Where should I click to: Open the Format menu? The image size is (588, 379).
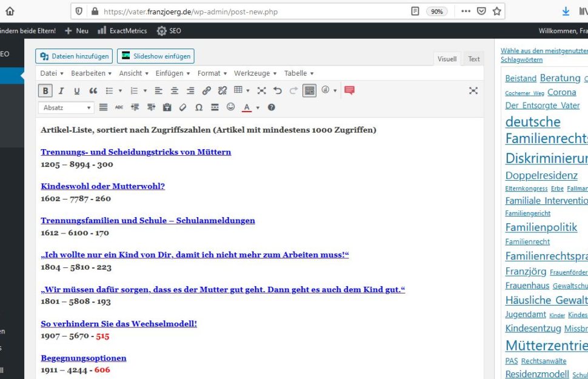pos(212,73)
